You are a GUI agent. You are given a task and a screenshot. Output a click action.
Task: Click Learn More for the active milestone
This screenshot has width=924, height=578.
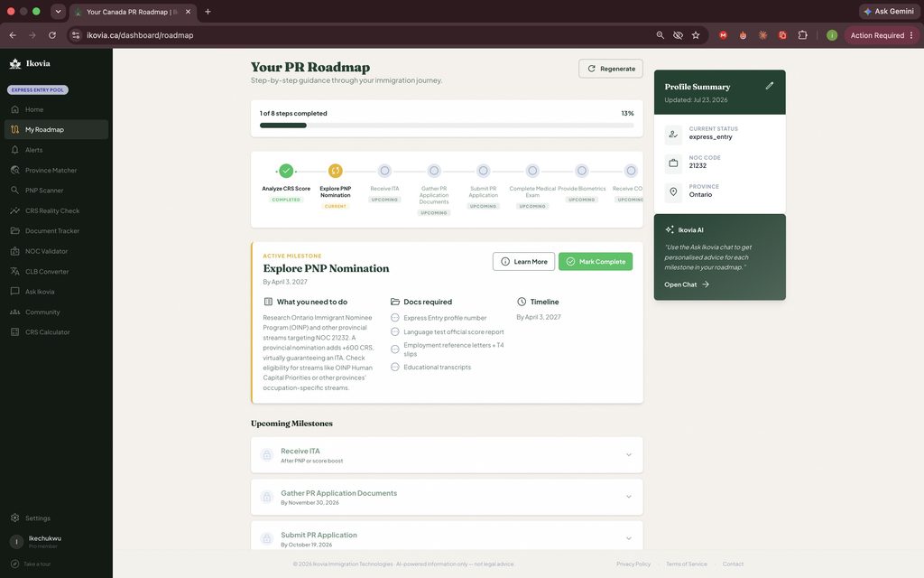524,261
